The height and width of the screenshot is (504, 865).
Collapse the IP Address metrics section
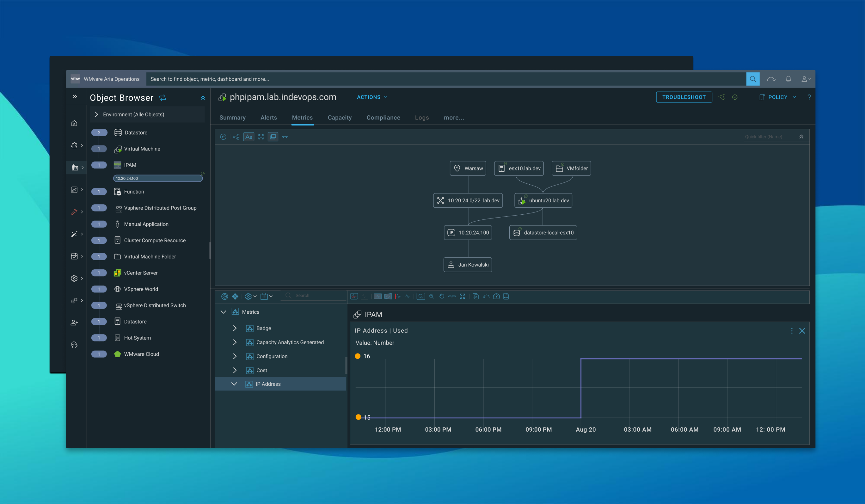point(233,383)
